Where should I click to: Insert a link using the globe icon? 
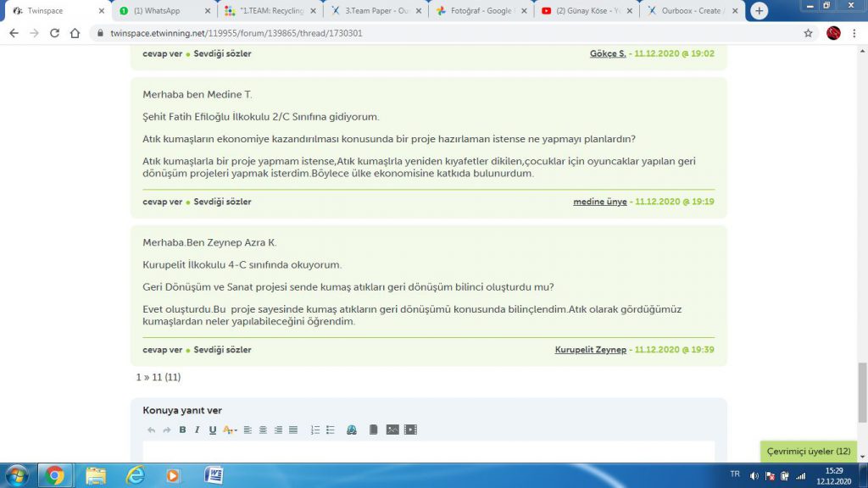tap(352, 430)
